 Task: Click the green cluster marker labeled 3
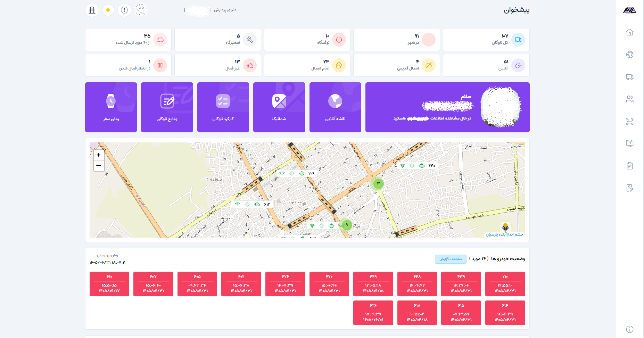(378, 183)
